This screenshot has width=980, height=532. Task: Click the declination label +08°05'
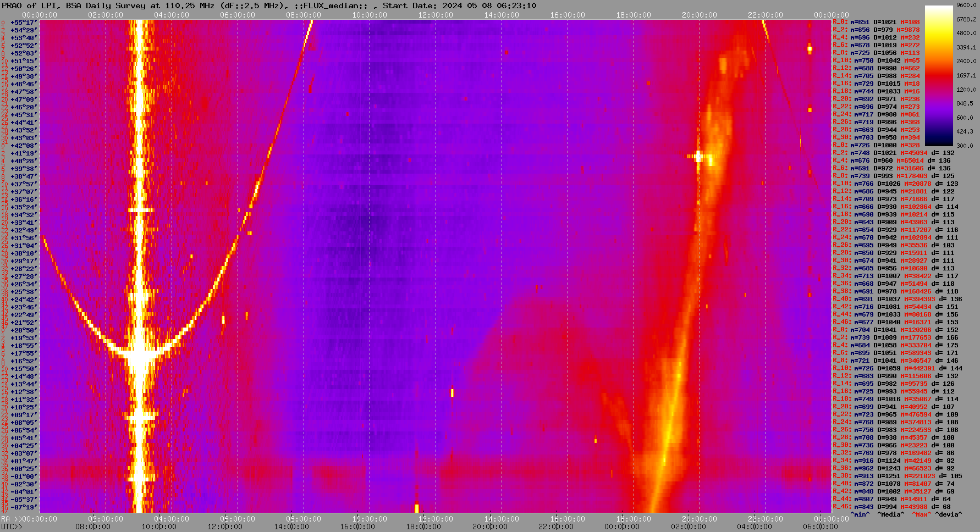coord(23,423)
